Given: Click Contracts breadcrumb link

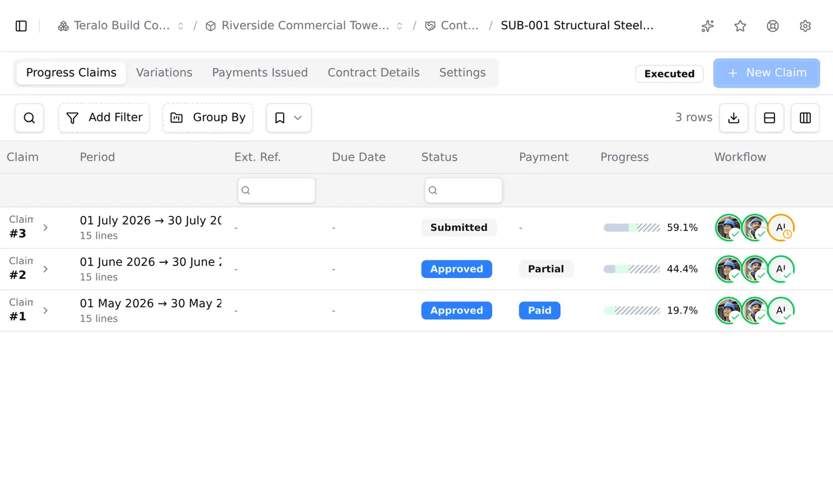Looking at the screenshot, I should 452,26.
